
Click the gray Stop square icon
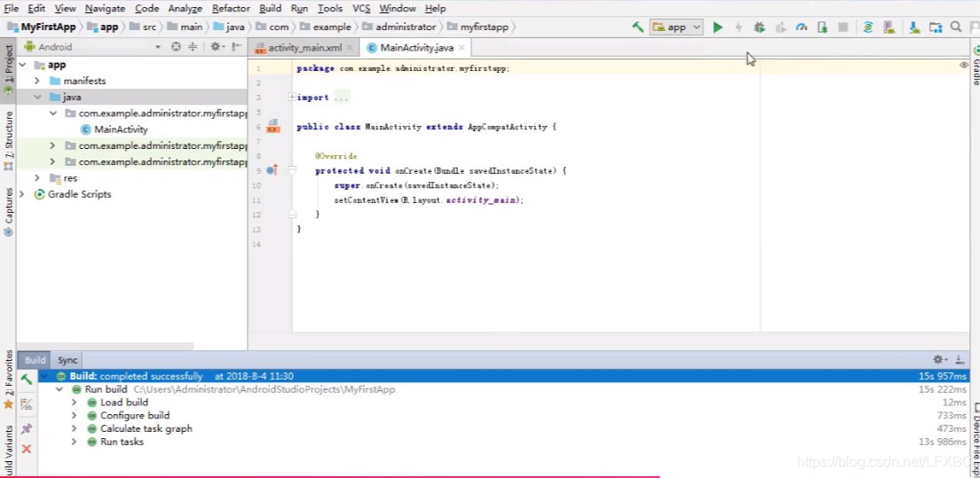coord(843,27)
